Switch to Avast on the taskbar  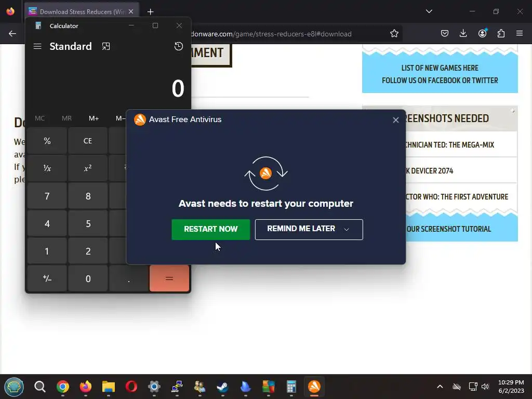click(314, 387)
